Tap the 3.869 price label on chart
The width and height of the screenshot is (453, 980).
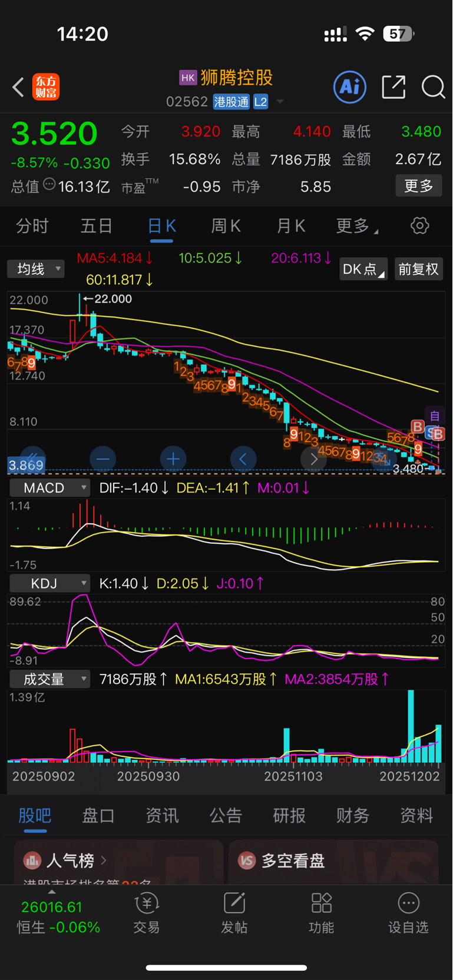[26, 465]
